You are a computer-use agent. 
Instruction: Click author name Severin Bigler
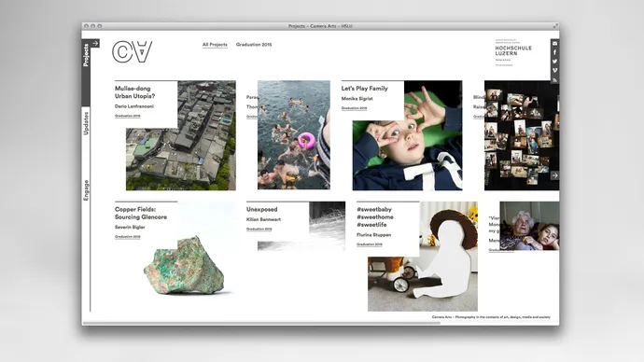pos(130,227)
